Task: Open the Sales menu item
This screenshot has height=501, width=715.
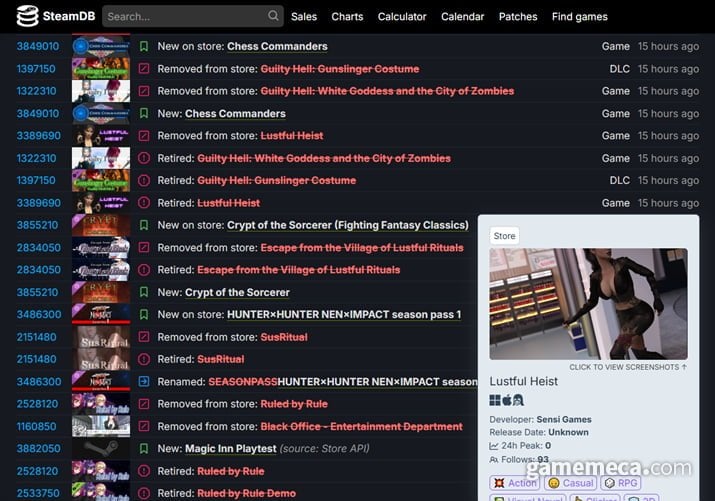Action: click(x=304, y=16)
